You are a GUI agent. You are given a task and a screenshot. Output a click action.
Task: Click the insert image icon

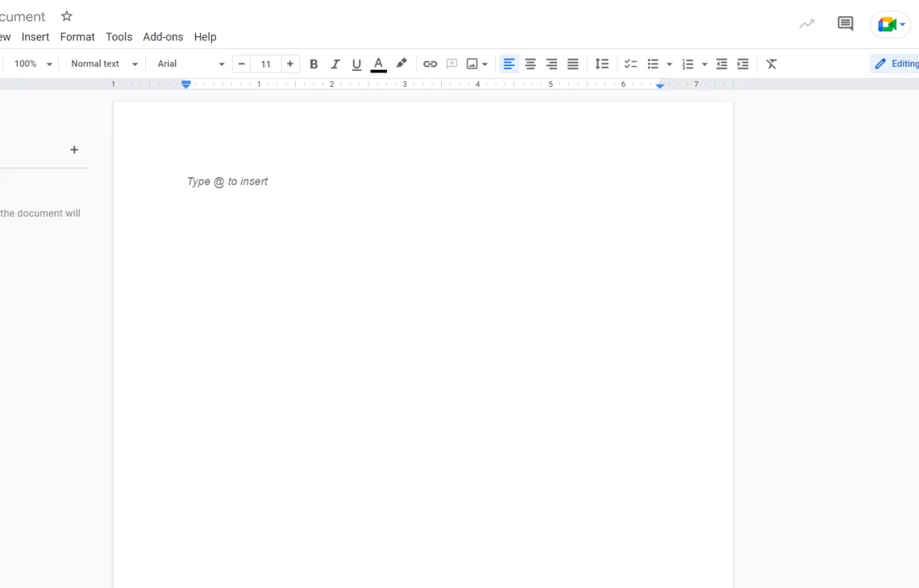tap(472, 64)
